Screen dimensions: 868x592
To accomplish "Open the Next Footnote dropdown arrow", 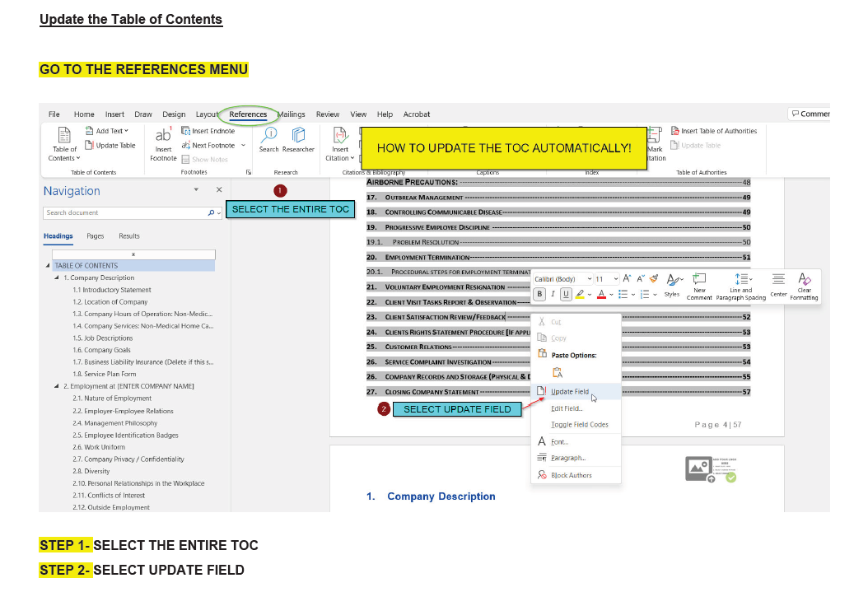I will tap(243, 145).
